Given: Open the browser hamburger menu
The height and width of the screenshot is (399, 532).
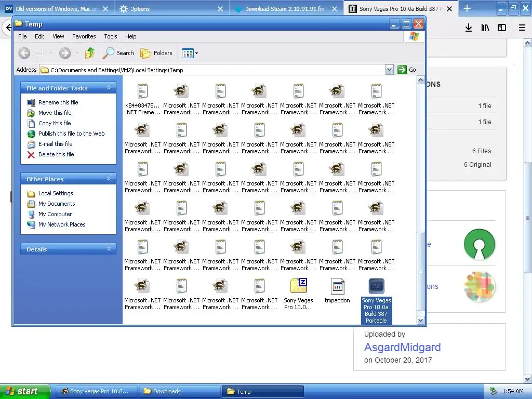Looking at the screenshot, I should pyautogui.click(x=522, y=28).
